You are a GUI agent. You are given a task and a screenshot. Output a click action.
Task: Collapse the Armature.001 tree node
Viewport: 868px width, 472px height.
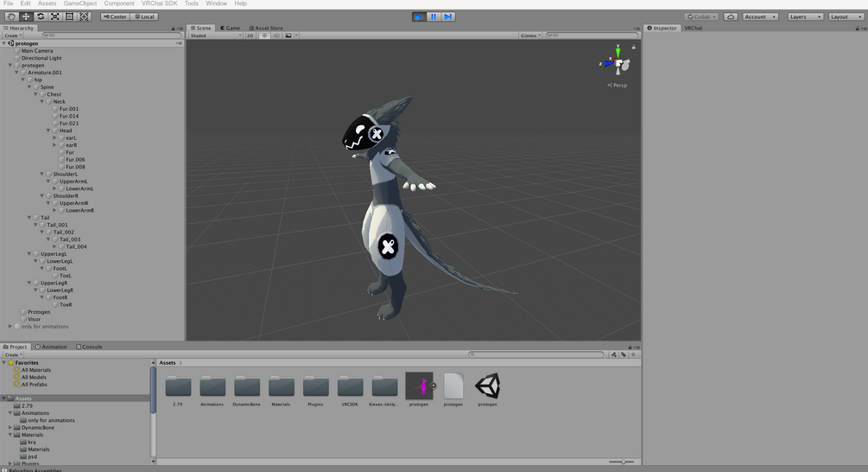(x=16, y=73)
